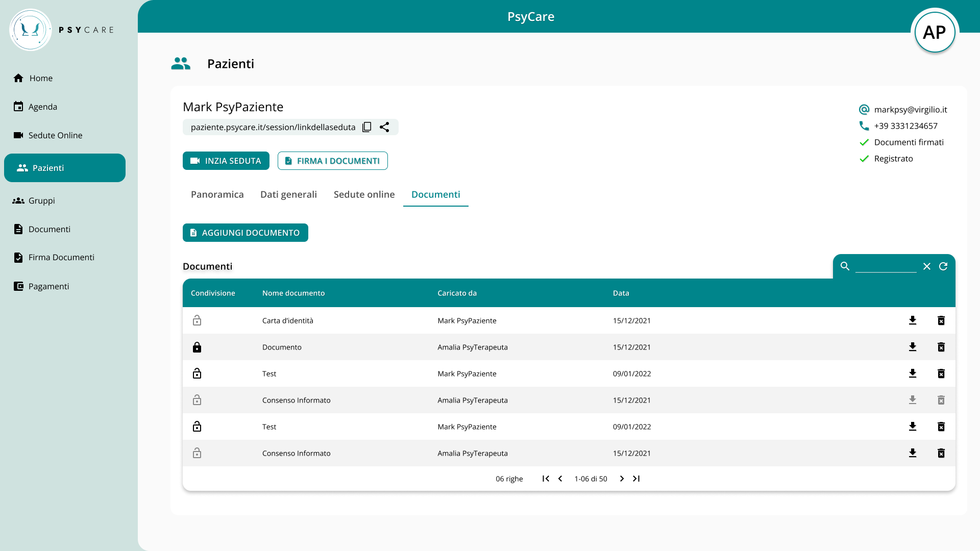Delete the last Consenso Informato document
The image size is (980, 551).
pyautogui.click(x=941, y=453)
